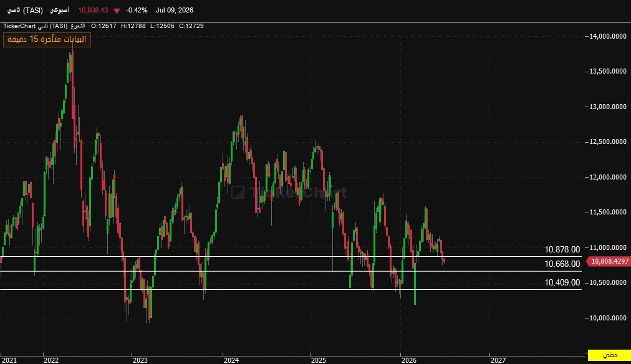Select the 10,808.4297 current price tag
Image resolution: width=631 pixels, height=364 pixels.
pyautogui.click(x=609, y=261)
